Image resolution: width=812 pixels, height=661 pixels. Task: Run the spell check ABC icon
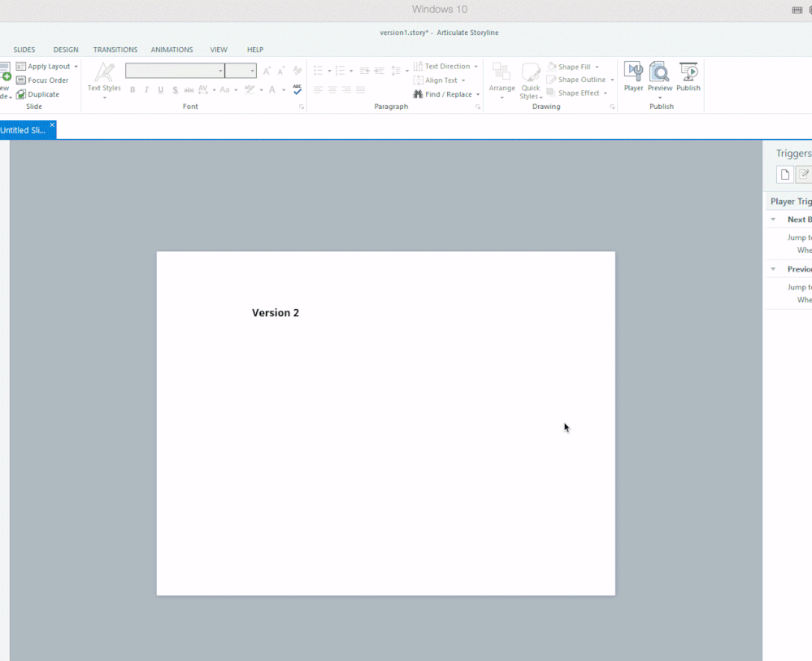297,89
